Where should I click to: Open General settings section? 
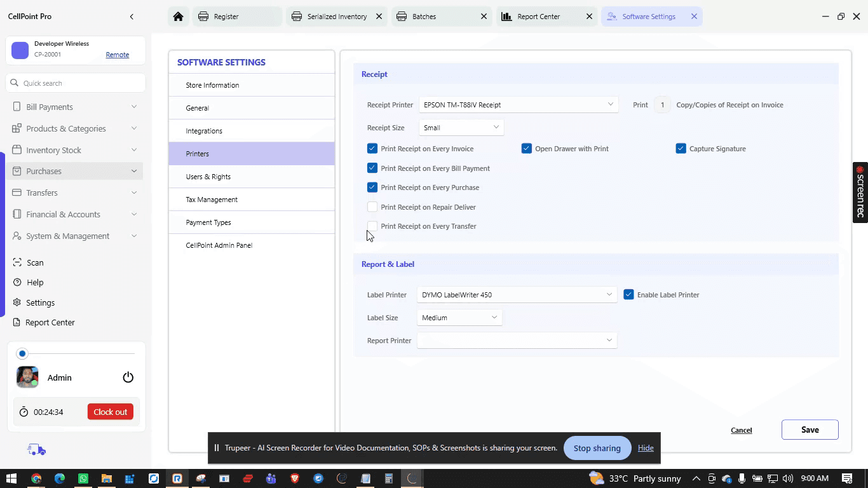252,108
